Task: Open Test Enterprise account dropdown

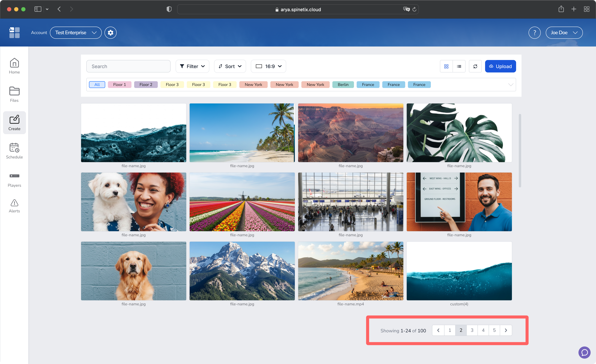Action: click(x=76, y=33)
